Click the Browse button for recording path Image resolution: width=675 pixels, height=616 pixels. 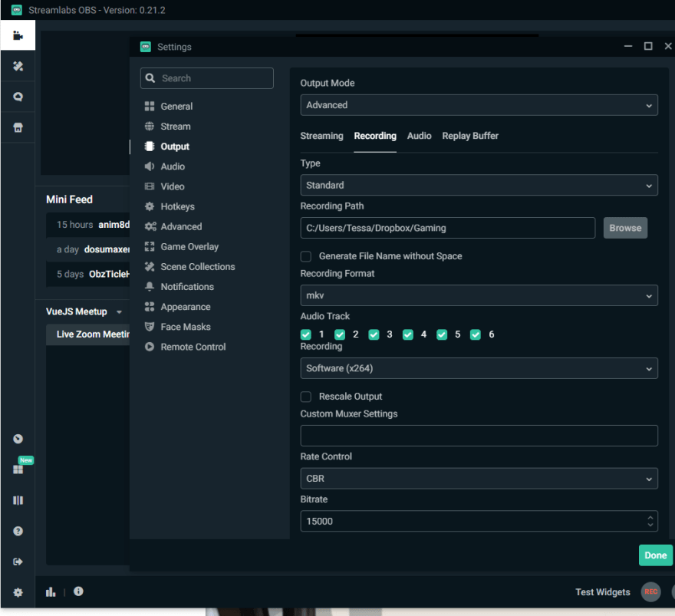(x=625, y=228)
